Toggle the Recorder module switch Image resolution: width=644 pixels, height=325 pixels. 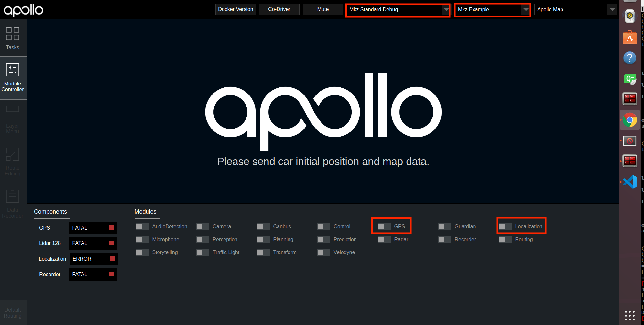coord(445,240)
